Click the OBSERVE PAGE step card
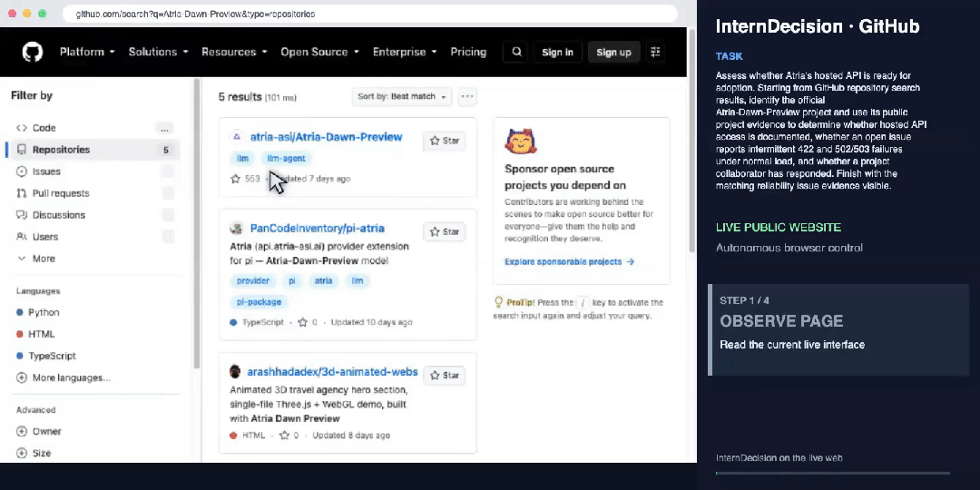The width and height of the screenshot is (980, 490). (839, 330)
